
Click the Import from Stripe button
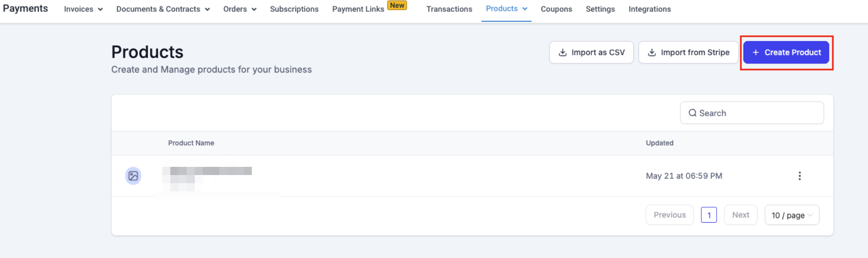(x=688, y=53)
